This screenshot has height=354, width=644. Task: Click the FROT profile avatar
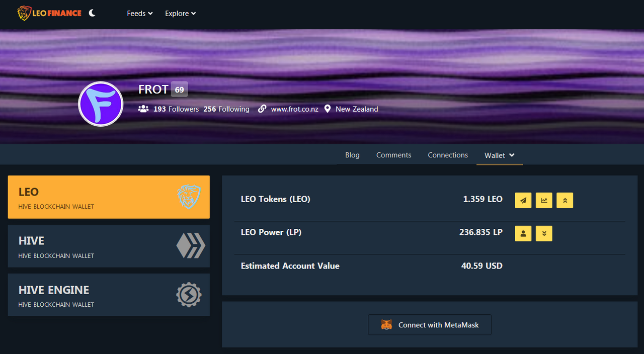point(101,104)
